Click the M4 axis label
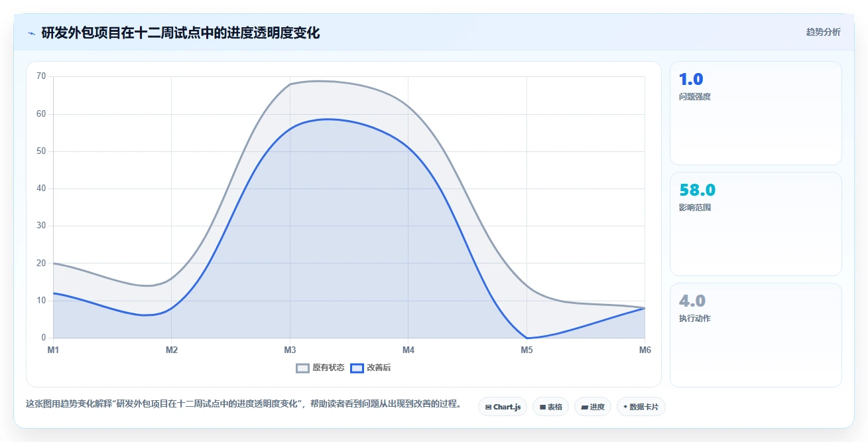The image size is (868, 442). click(408, 350)
